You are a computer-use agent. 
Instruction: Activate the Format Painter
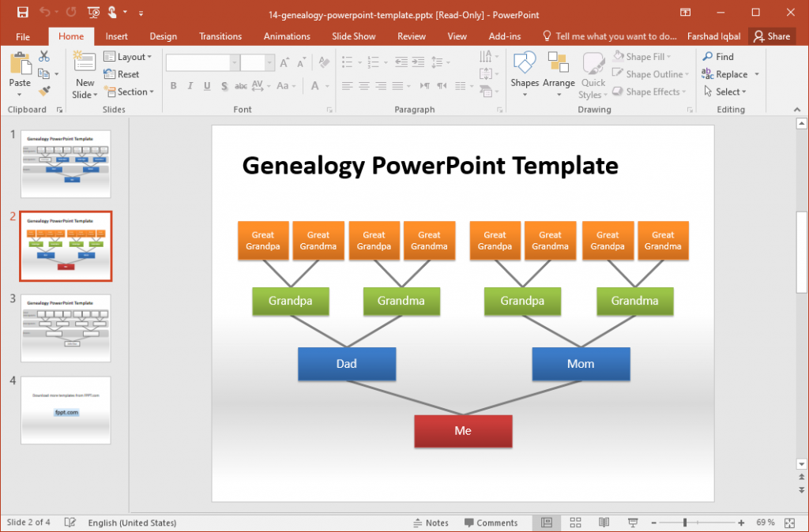(x=45, y=92)
